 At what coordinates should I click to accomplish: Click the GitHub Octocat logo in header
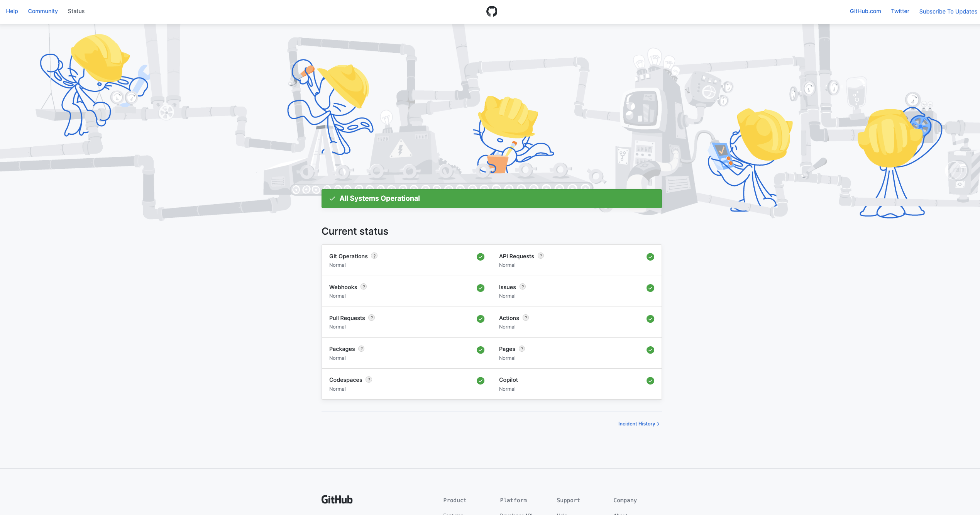pos(491,11)
